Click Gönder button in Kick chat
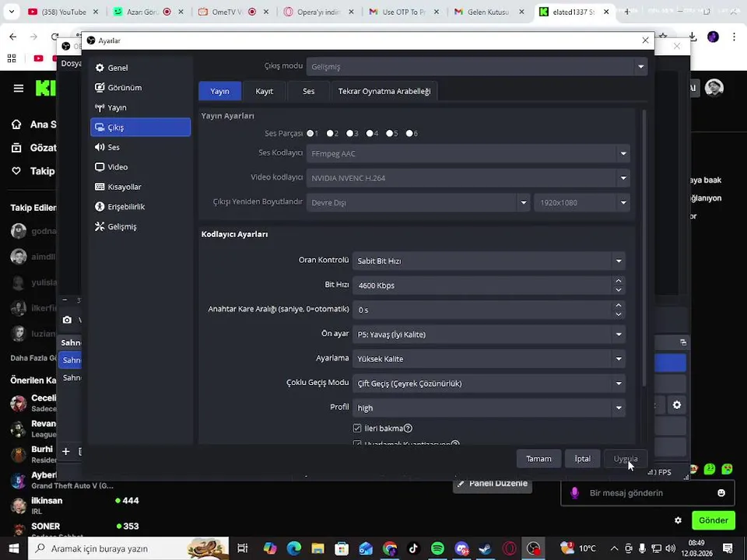Viewport: 747px width, 560px height. [713, 520]
